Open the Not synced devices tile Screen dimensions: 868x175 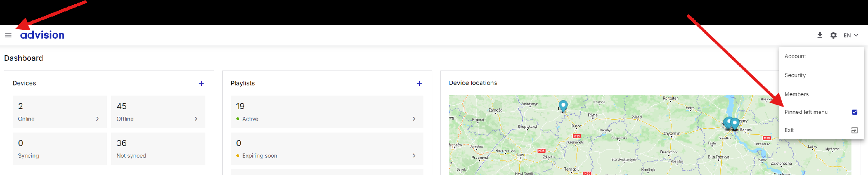point(158,149)
